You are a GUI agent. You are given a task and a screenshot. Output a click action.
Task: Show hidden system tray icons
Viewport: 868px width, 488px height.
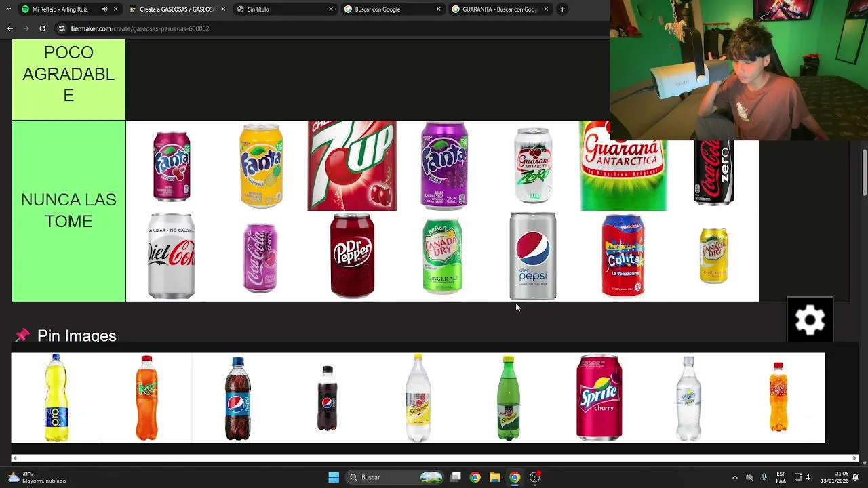pos(735,477)
